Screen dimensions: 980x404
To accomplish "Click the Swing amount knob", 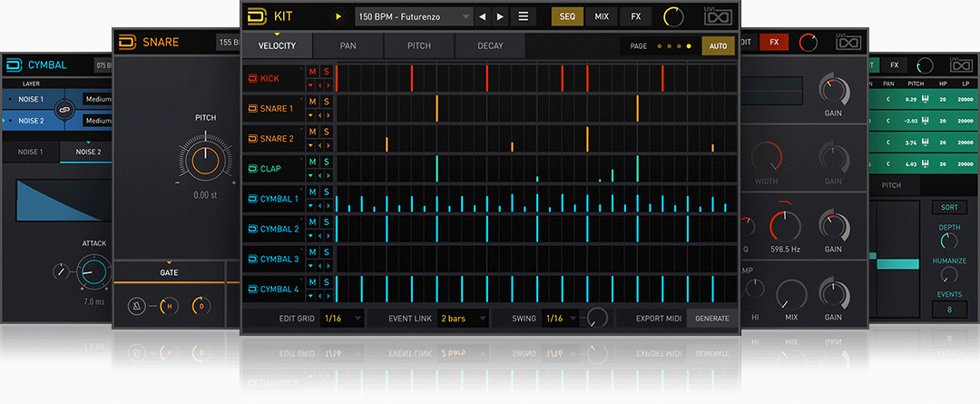I will pyautogui.click(x=597, y=318).
